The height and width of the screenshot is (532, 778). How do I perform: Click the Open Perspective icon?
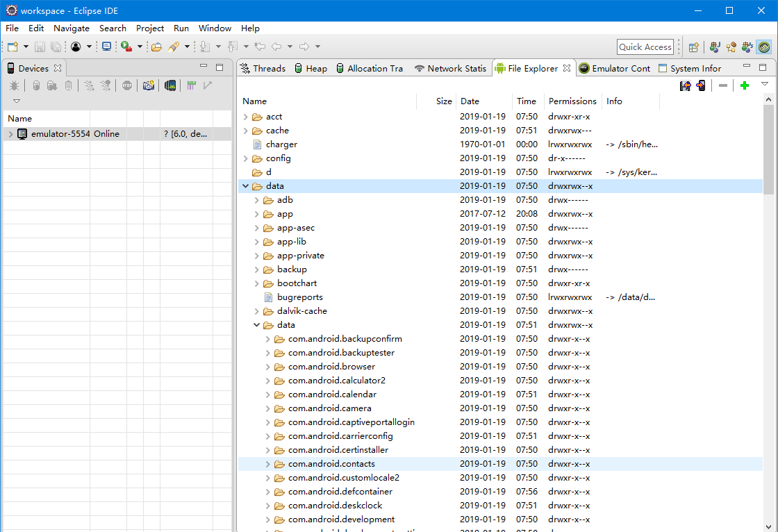point(693,47)
